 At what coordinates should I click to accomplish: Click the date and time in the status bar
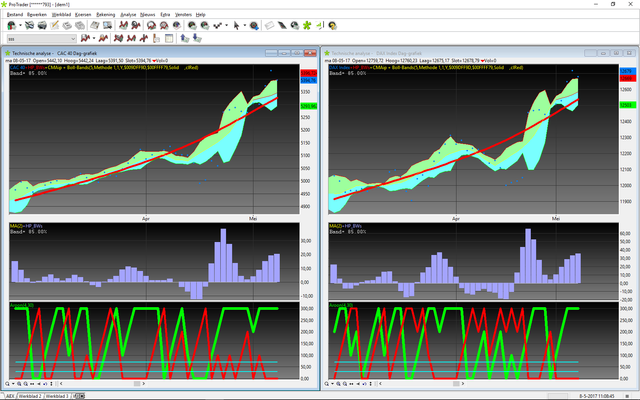click(597, 396)
